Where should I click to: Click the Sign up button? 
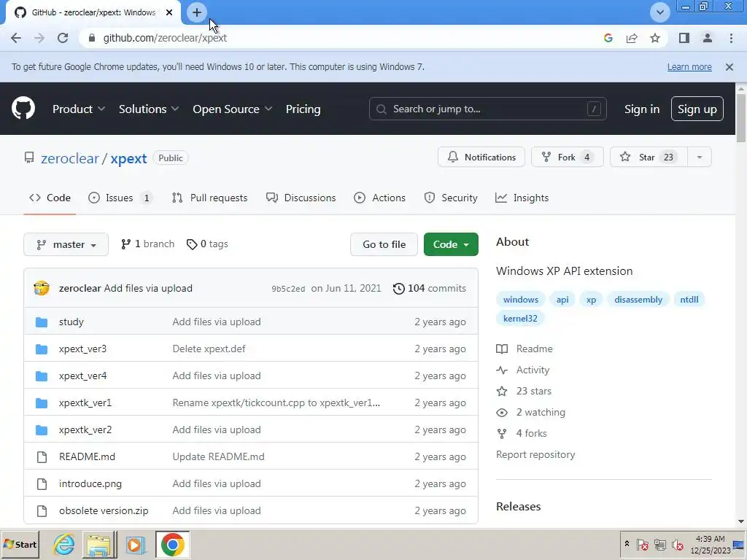697,109
